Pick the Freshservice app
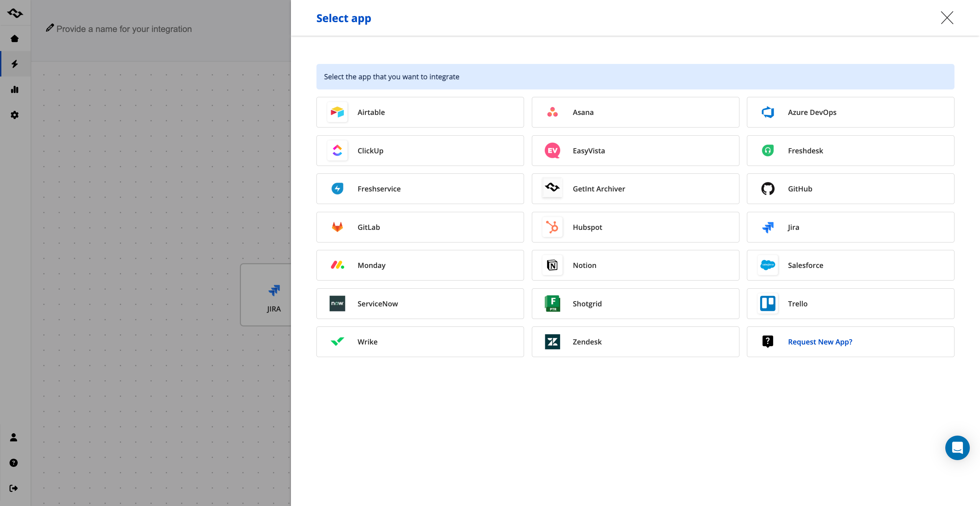Screen dimensions: 980x506 tap(420, 189)
